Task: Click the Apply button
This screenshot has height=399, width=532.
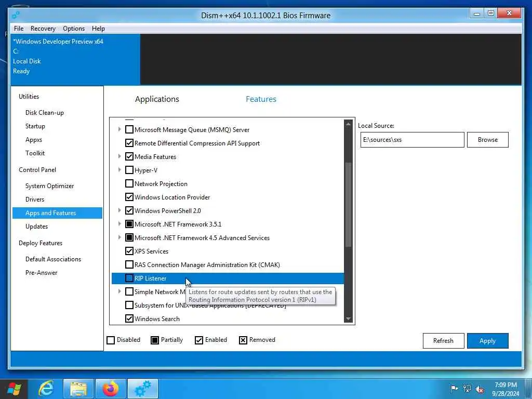Action: (x=487, y=341)
